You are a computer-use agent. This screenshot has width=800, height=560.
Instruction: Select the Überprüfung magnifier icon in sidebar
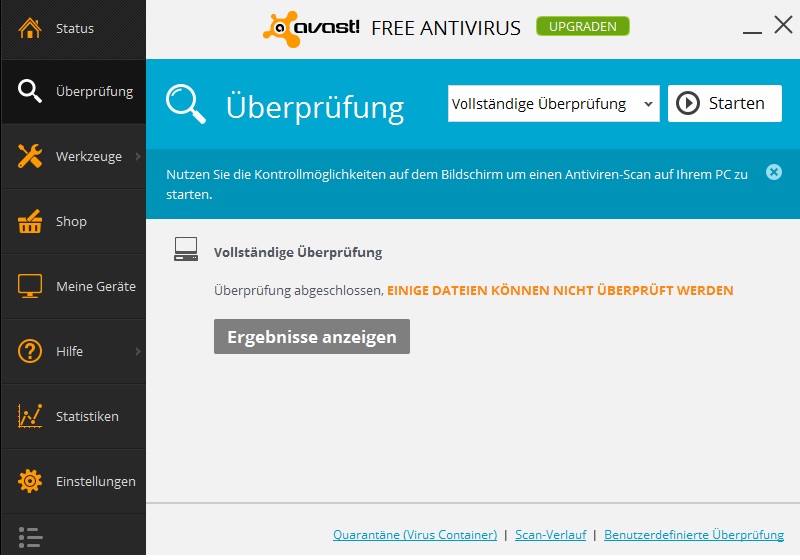tap(30, 91)
